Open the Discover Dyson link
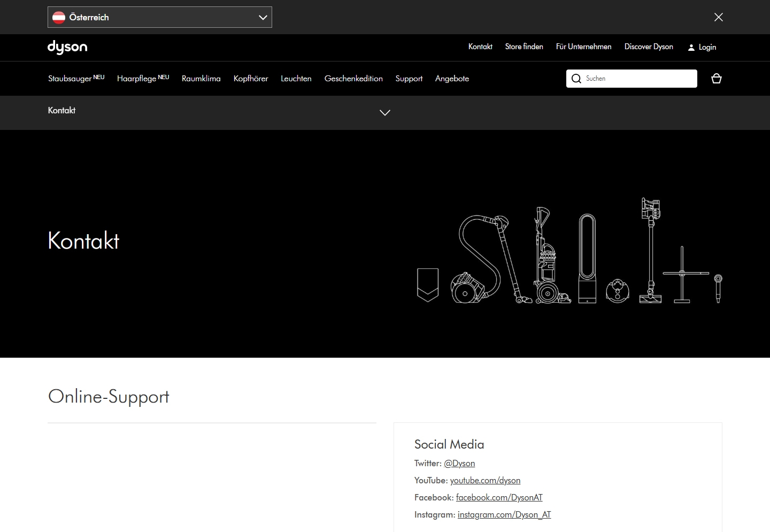Viewport: 770px width, 532px height. coord(649,47)
